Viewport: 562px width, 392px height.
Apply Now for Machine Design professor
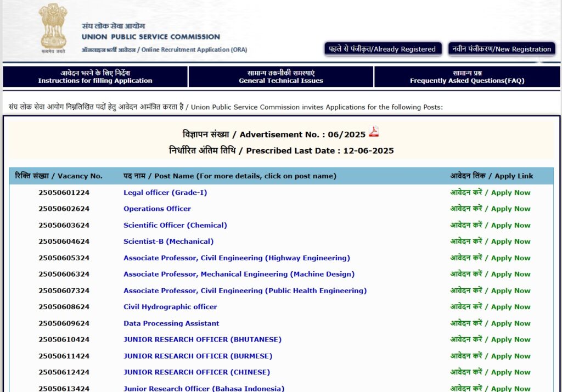490,274
